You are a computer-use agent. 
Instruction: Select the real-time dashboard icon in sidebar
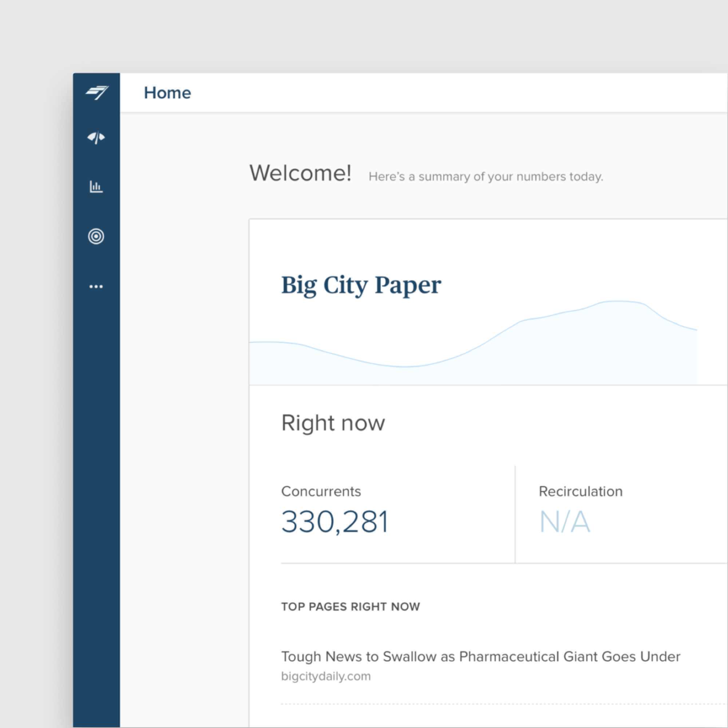coord(97,138)
